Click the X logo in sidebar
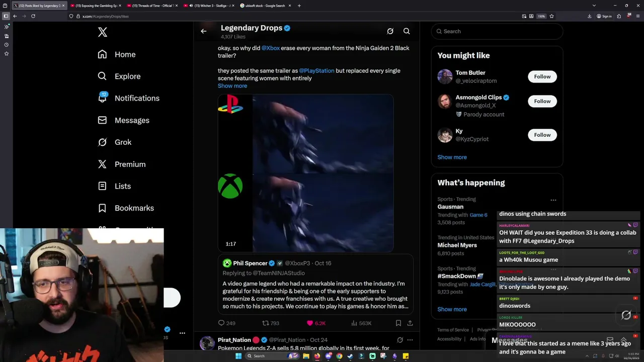 tap(103, 32)
